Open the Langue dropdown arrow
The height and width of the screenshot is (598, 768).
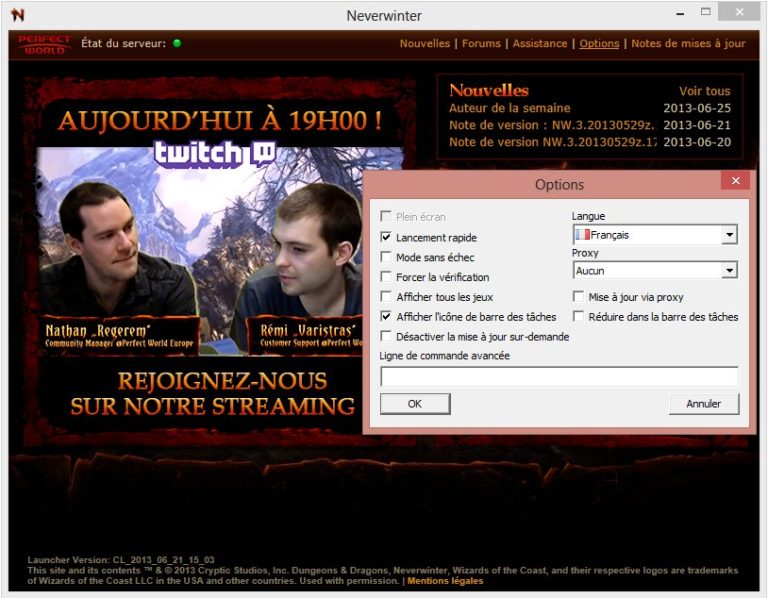pyautogui.click(x=729, y=235)
